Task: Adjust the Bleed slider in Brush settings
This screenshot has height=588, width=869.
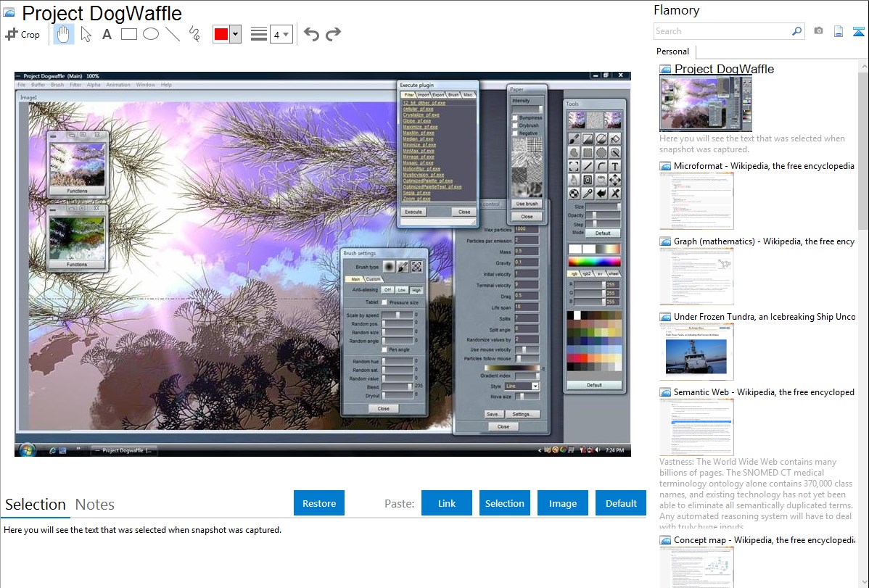Action: pyautogui.click(x=398, y=387)
